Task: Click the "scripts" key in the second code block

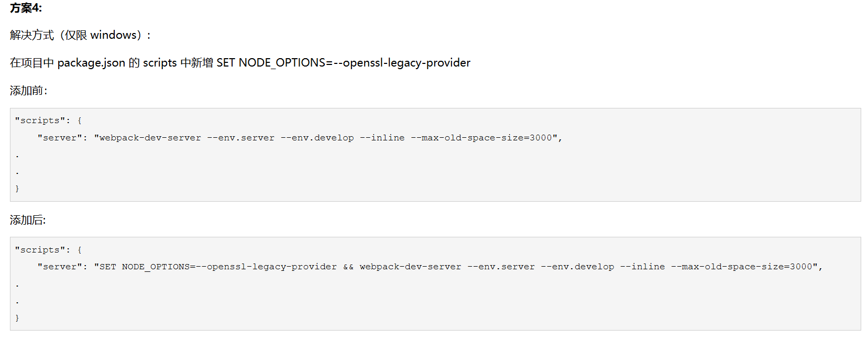Action: pos(40,250)
